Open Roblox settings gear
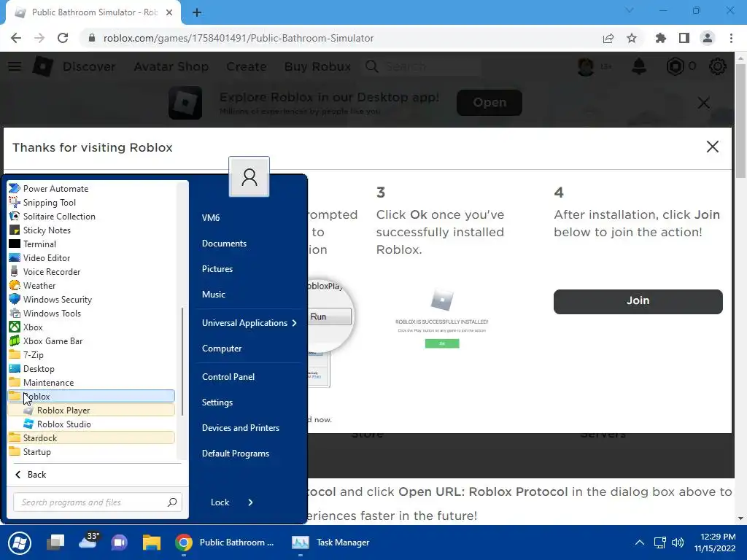 (718, 66)
